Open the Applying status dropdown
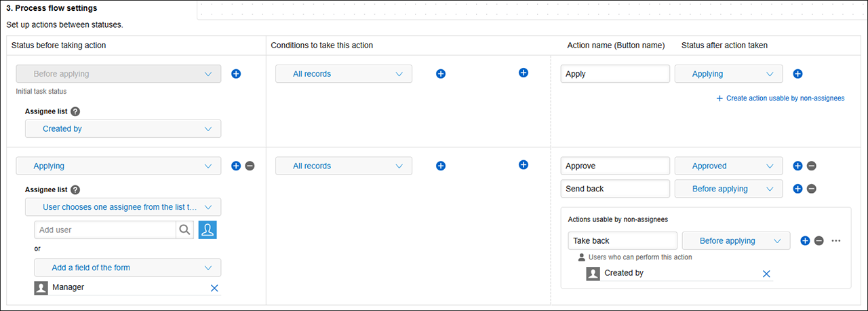The width and height of the screenshot is (868, 311). pos(118,166)
